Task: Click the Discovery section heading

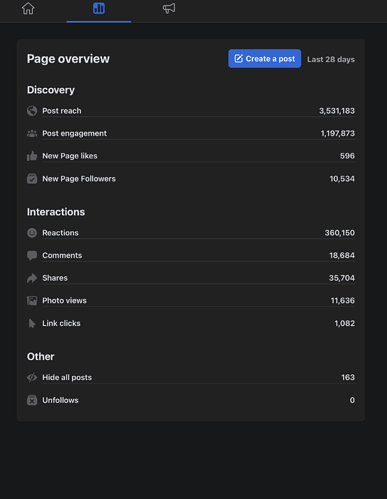Action: click(51, 90)
